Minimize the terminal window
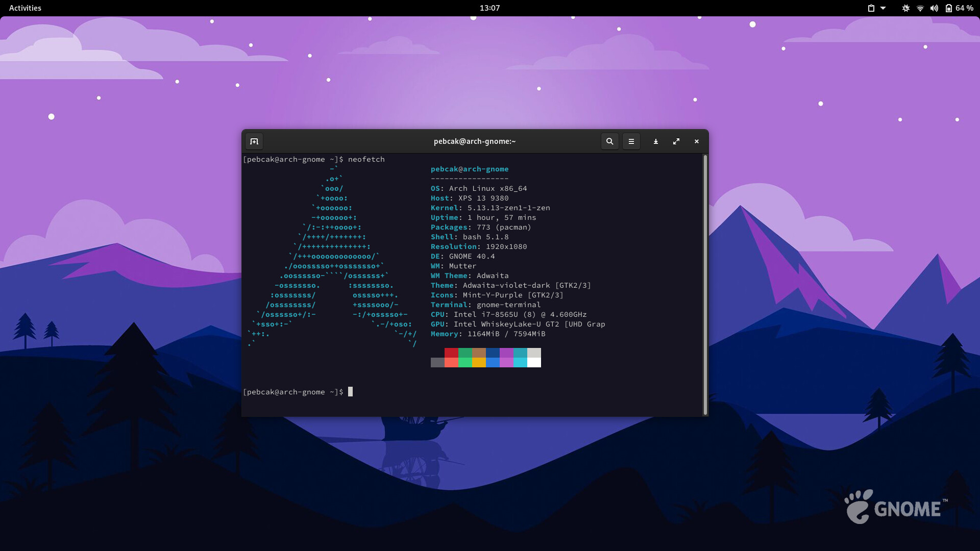 (656, 141)
